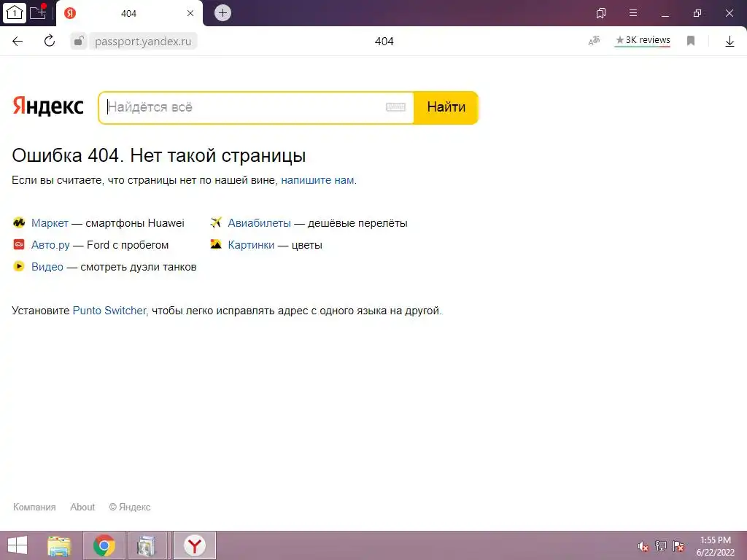Click the Авто.ру red icon

pyautogui.click(x=18, y=244)
